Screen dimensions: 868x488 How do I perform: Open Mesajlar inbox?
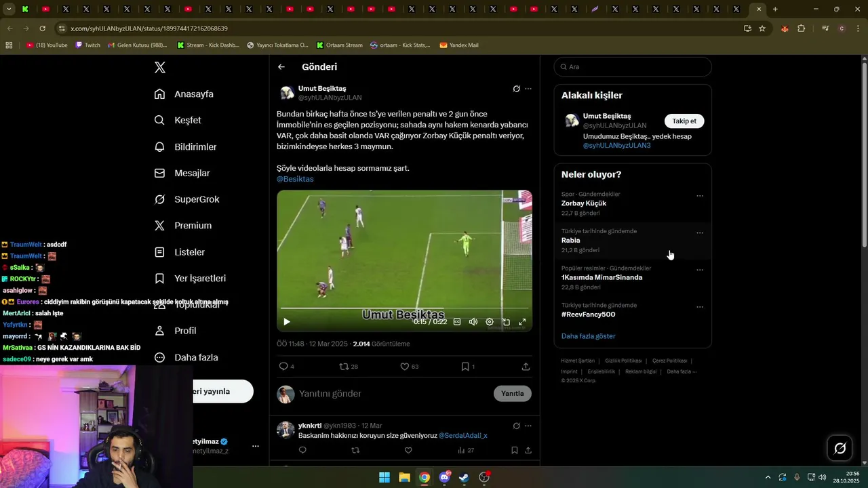point(182,173)
